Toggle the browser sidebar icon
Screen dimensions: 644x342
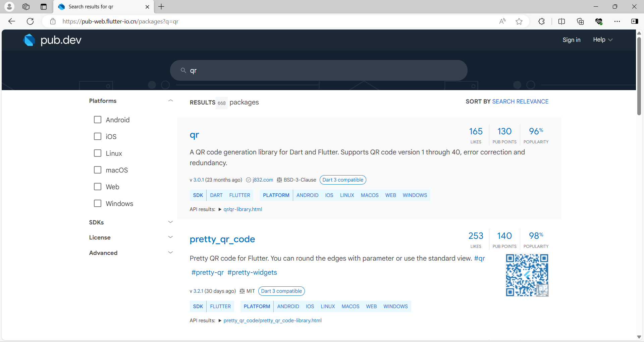(x=635, y=21)
